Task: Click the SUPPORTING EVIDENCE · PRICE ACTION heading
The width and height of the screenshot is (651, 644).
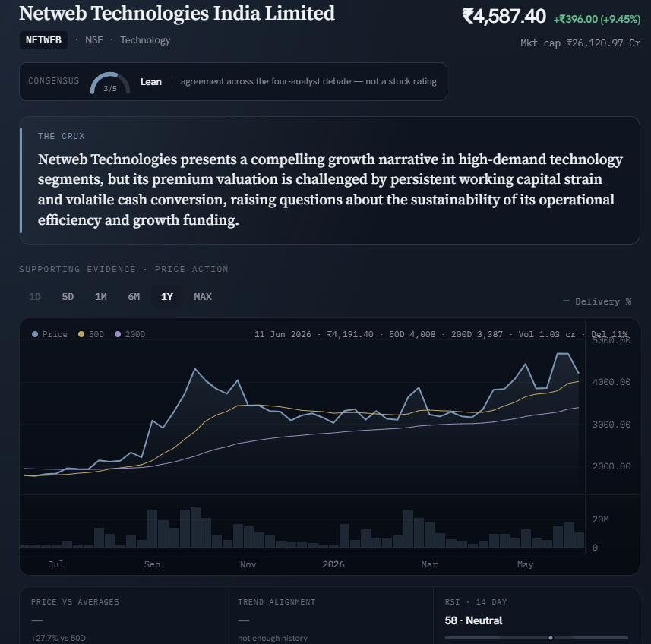Action: point(124,269)
